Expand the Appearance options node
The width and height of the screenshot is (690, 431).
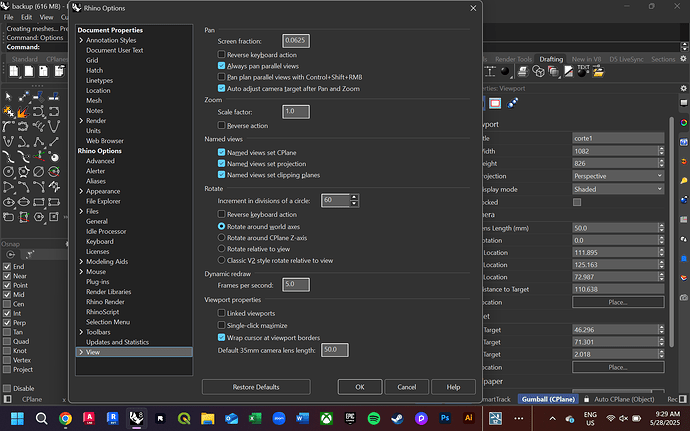click(x=81, y=191)
